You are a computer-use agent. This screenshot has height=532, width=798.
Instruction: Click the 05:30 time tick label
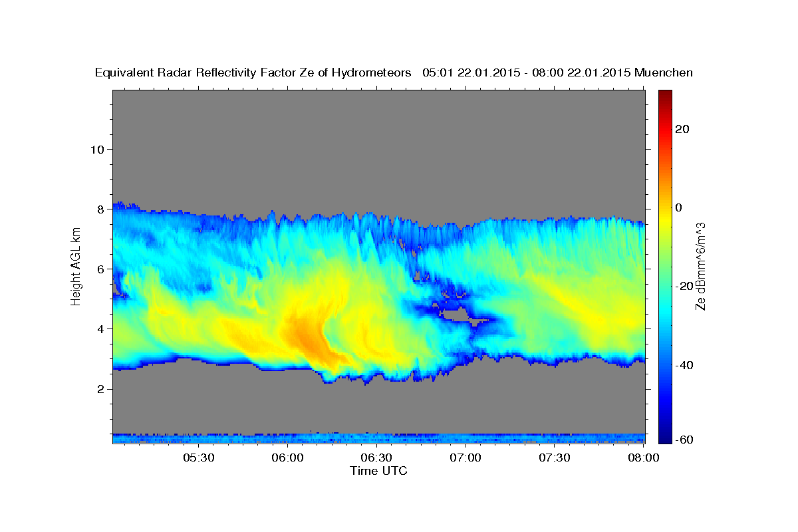[199, 458]
